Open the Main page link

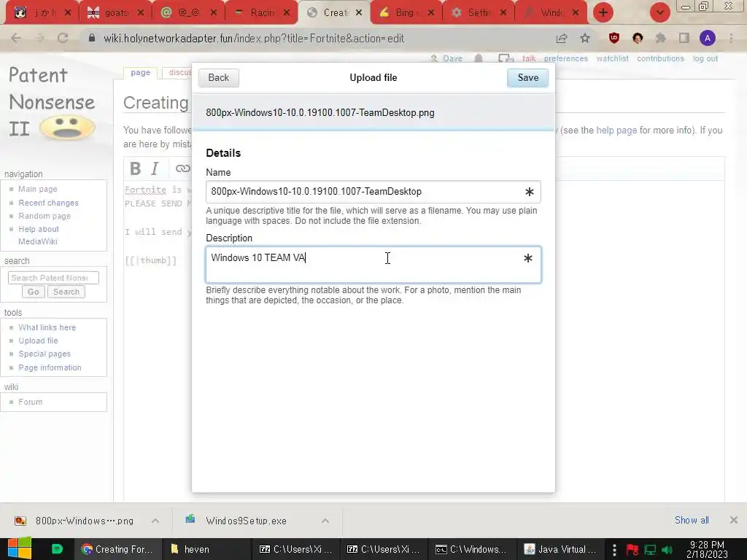click(38, 189)
